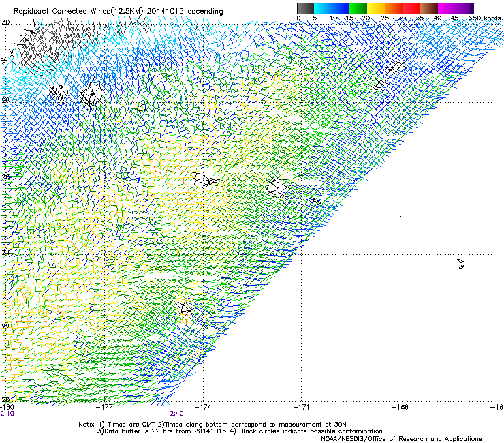This screenshot has width=504, height=443.
Task: Click the '-174' longitude axis label
Action: (204, 408)
